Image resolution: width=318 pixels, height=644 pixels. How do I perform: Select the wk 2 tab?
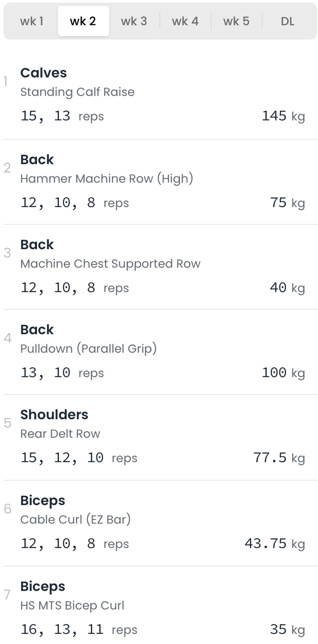pyautogui.click(x=83, y=21)
